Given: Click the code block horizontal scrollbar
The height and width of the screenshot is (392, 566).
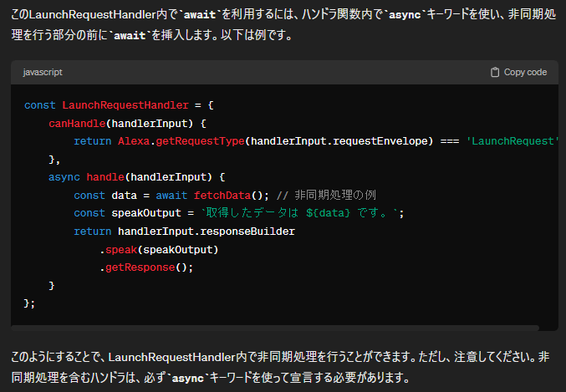Looking at the screenshot, I should [x=275, y=328].
